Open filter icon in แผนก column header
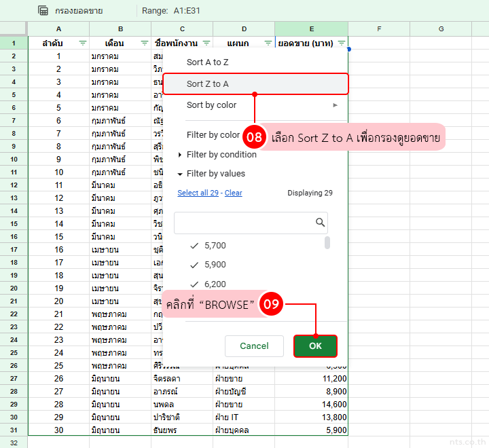Viewport: 489px width, 448px height. [268, 43]
